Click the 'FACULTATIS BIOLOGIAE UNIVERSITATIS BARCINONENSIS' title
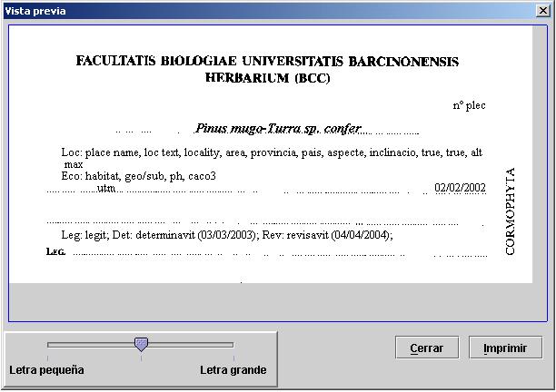The image size is (556, 392). (x=267, y=62)
